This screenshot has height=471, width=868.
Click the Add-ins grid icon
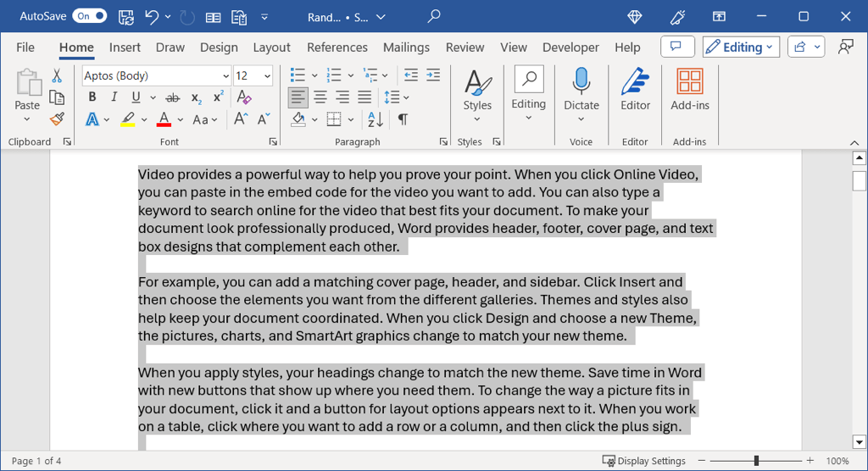click(x=689, y=90)
